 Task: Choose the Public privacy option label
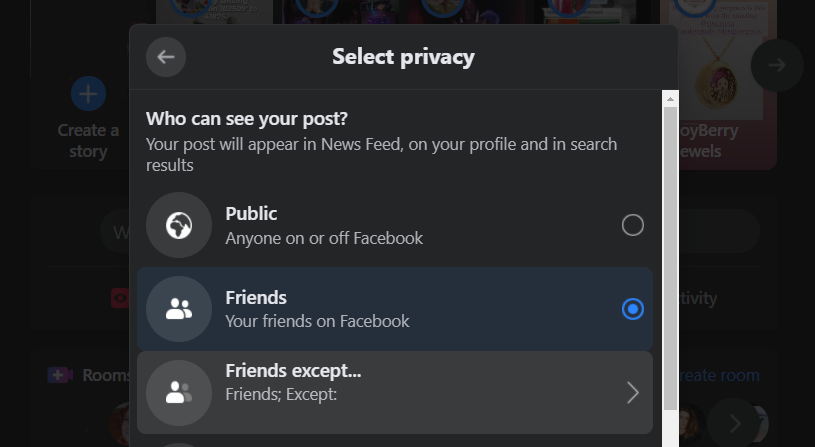pos(252,214)
